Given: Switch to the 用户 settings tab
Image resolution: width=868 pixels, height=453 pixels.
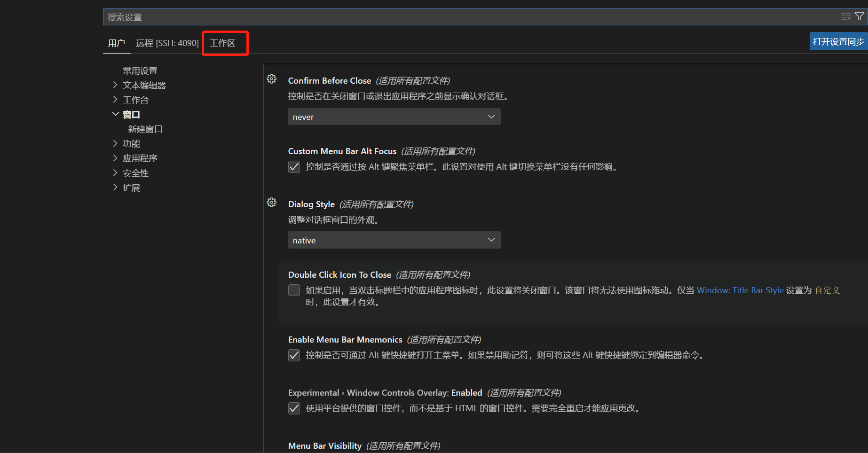Looking at the screenshot, I should click(x=117, y=43).
